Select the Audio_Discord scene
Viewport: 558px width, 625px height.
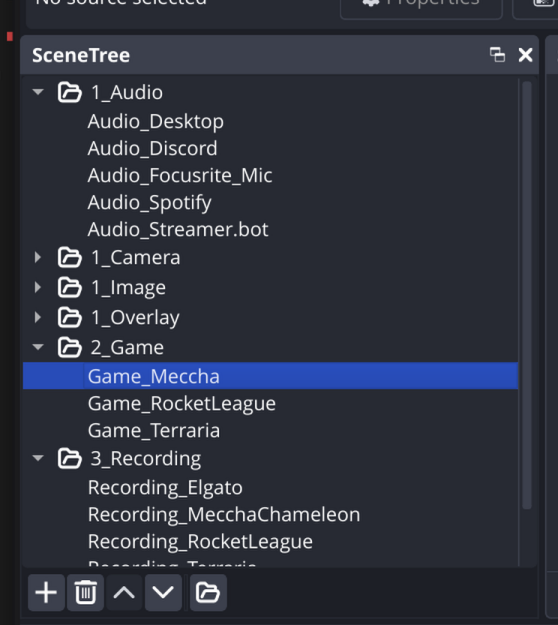270,148
